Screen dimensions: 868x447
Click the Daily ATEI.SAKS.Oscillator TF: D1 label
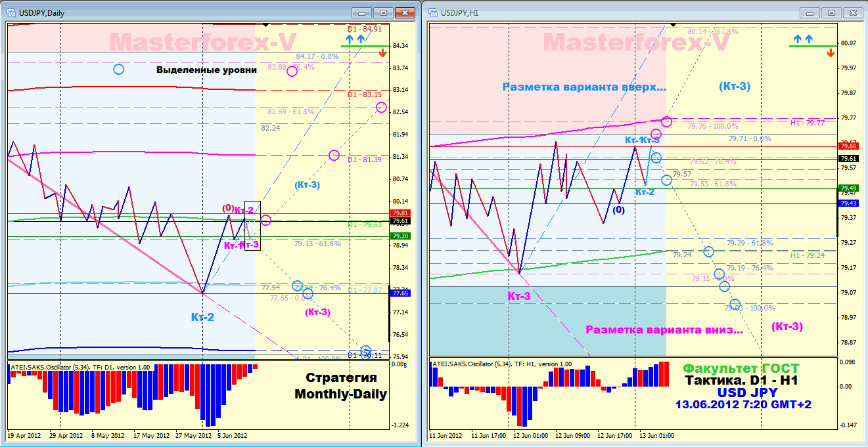[x=79, y=367]
